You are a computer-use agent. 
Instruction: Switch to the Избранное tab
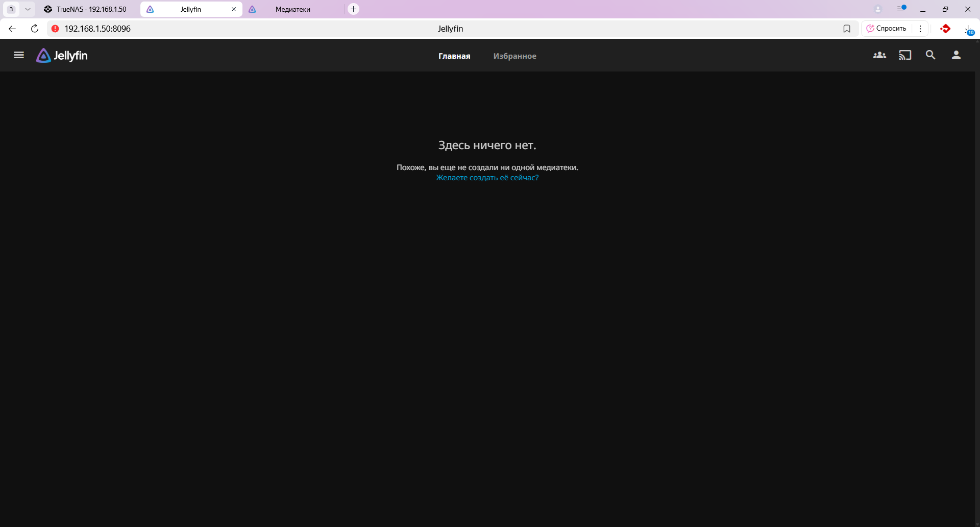(514, 56)
